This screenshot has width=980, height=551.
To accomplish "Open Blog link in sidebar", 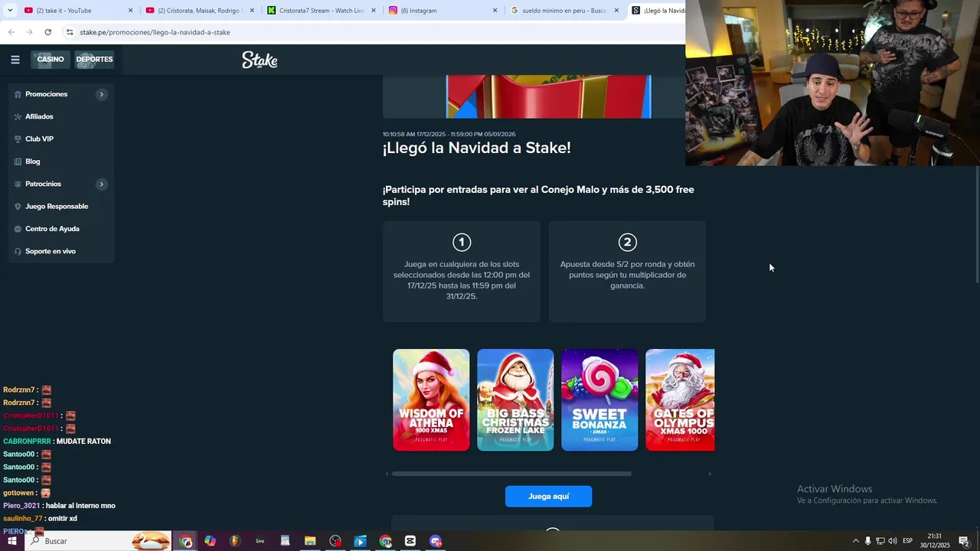I will pyautogui.click(x=32, y=161).
